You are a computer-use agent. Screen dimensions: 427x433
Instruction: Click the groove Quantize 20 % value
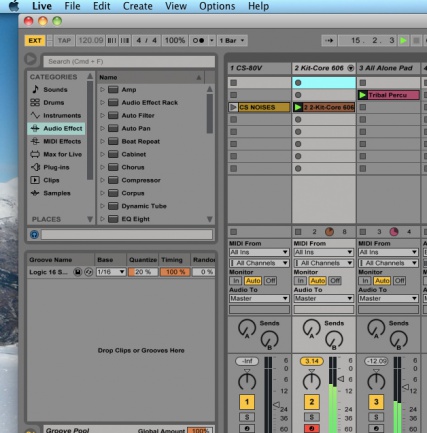click(143, 272)
